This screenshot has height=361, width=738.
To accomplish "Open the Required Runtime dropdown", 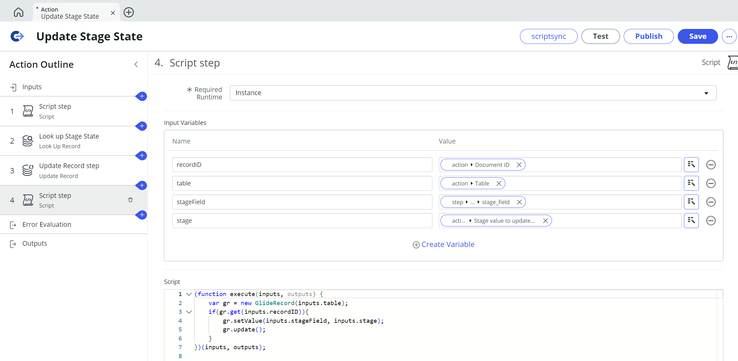I will pos(473,93).
